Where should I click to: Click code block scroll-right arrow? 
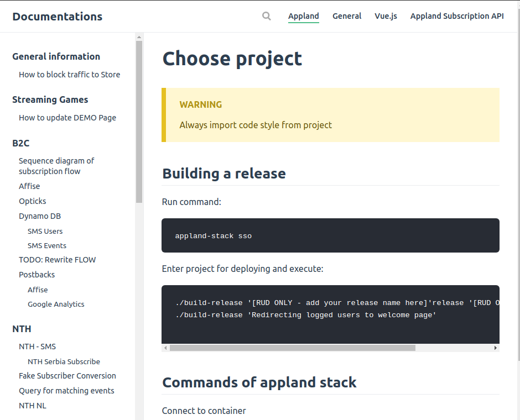[x=496, y=348]
